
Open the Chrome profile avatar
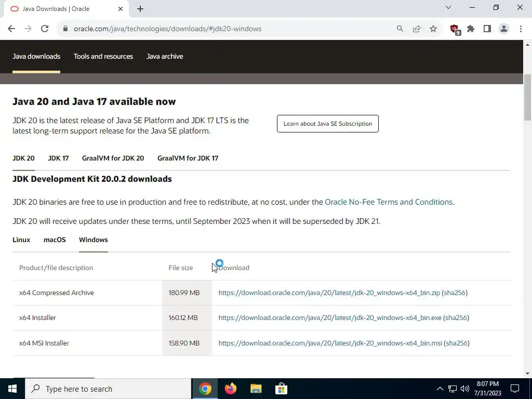click(504, 29)
